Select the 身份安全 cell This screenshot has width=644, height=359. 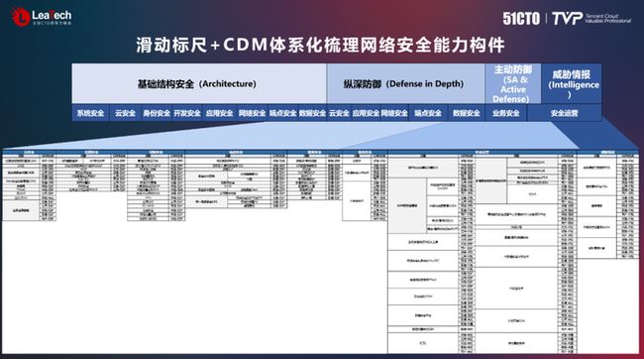tap(157, 113)
